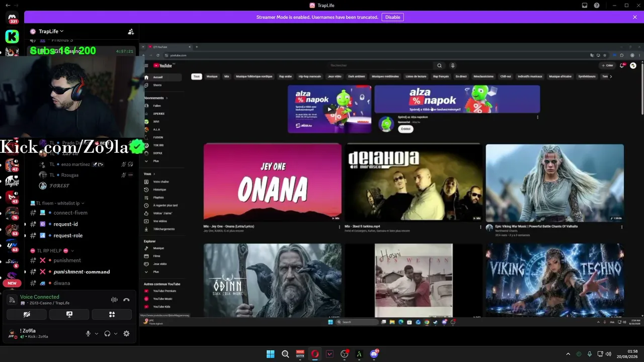The height and width of the screenshot is (362, 644).
Task: Open Discord inbox icon in title bar
Action: point(585,6)
